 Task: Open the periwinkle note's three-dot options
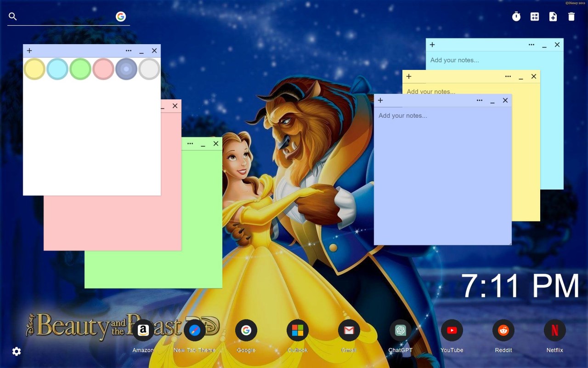[x=480, y=100]
